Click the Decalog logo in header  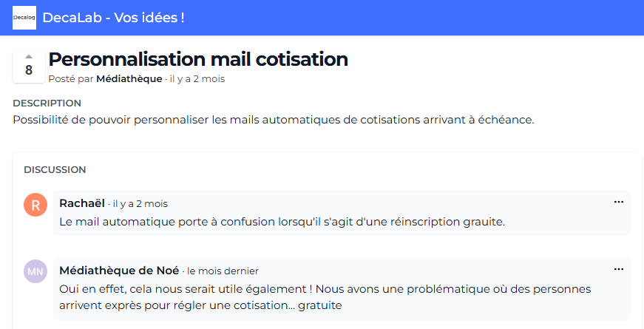tap(24, 18)
